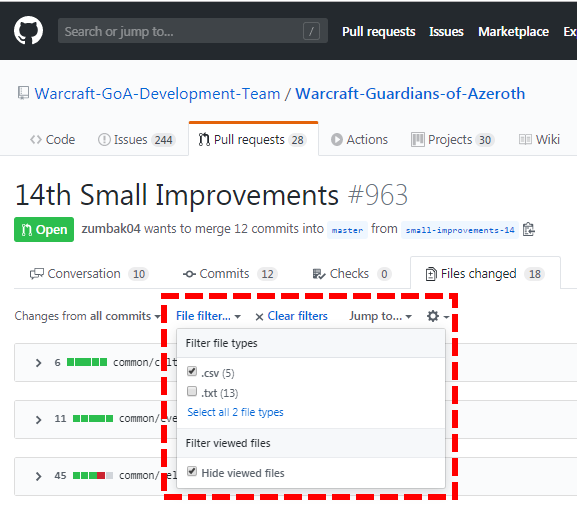Click the Commits tab commit icon
577x505 pixels.
189,274
